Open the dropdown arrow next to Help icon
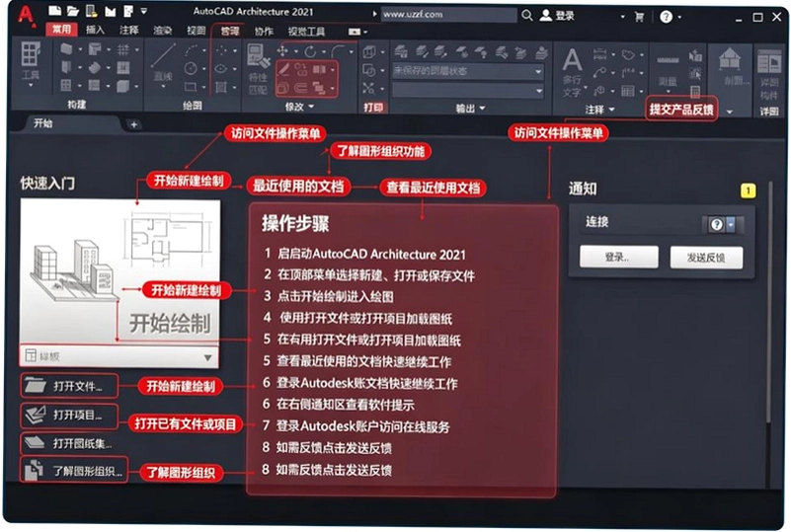791x532 pixels. 679,17
